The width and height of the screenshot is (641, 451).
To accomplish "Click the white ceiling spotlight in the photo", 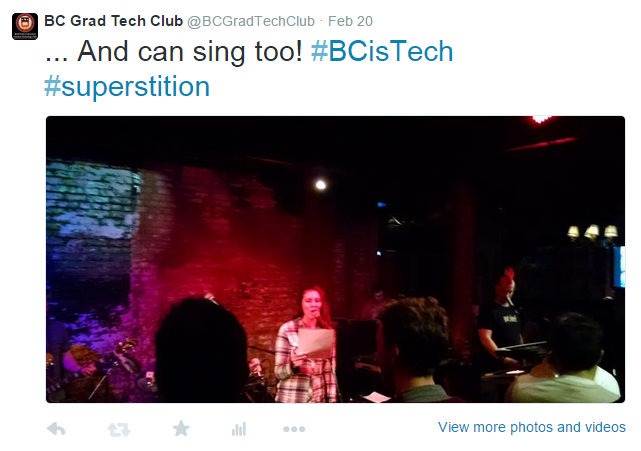I will (x=320, y=184).
